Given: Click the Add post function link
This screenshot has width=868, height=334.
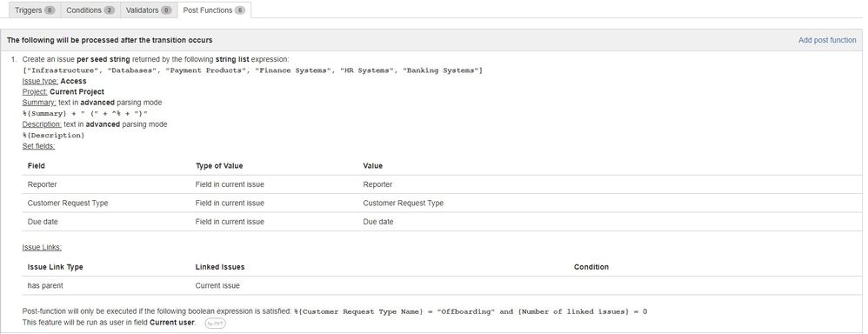Looking at the screenshot, I should coord(827,40).
